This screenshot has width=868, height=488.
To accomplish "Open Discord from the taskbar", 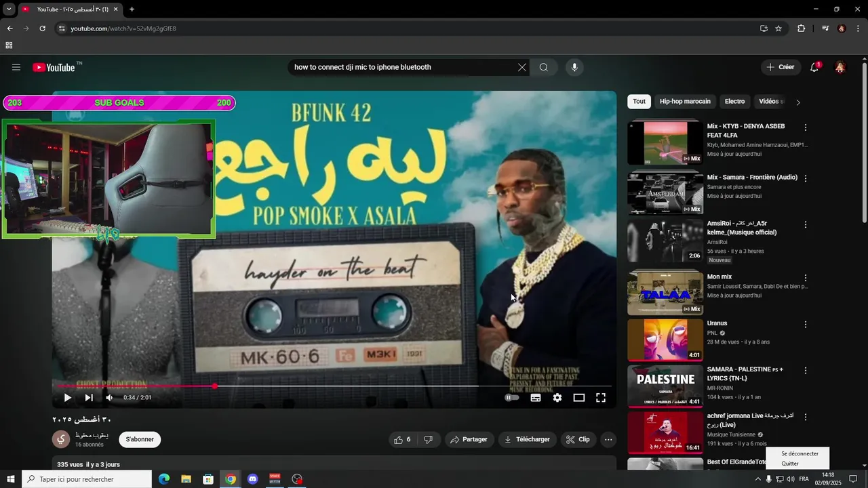I will tap(253, 479).
